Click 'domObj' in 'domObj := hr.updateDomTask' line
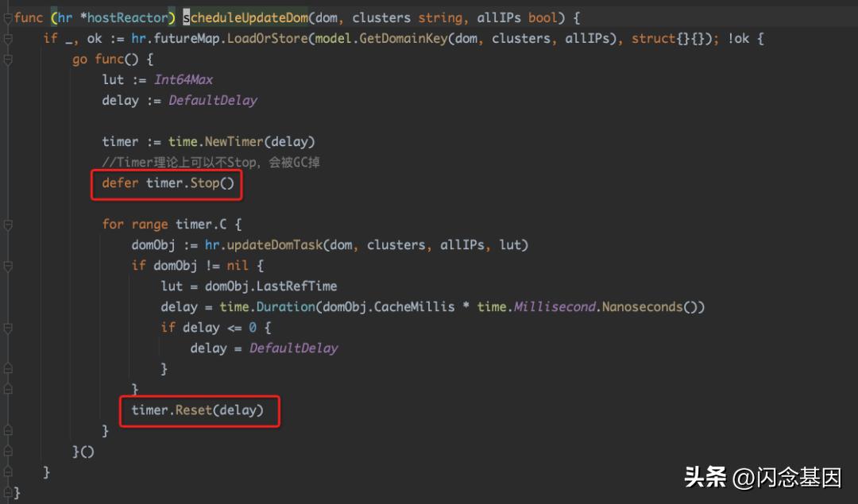 pos(153,245)
